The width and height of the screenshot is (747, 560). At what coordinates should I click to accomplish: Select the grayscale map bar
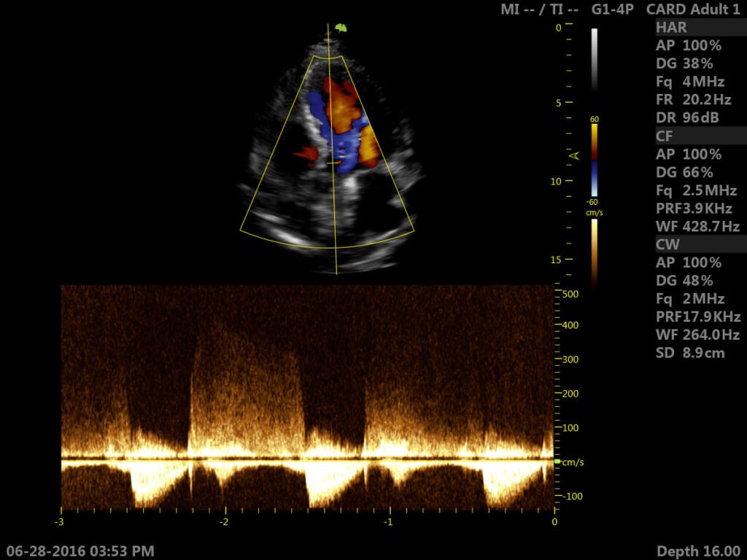(x=595, y=58)
